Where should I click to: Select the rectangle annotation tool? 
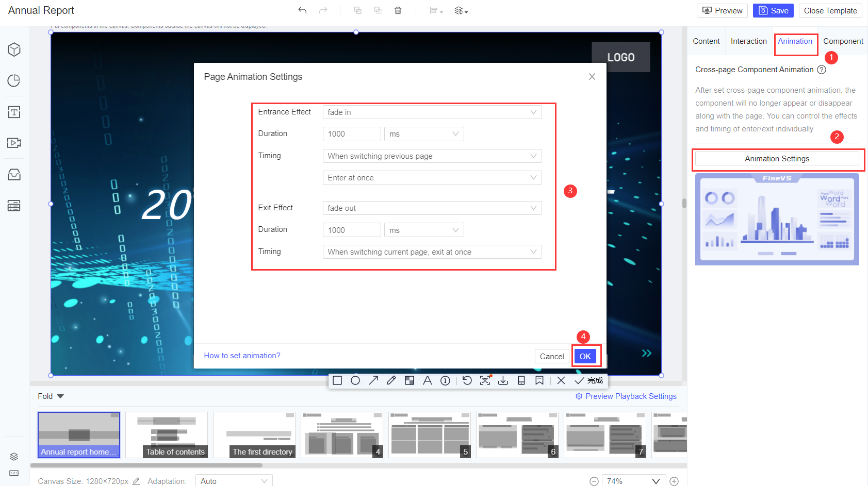tap(337, 380)
